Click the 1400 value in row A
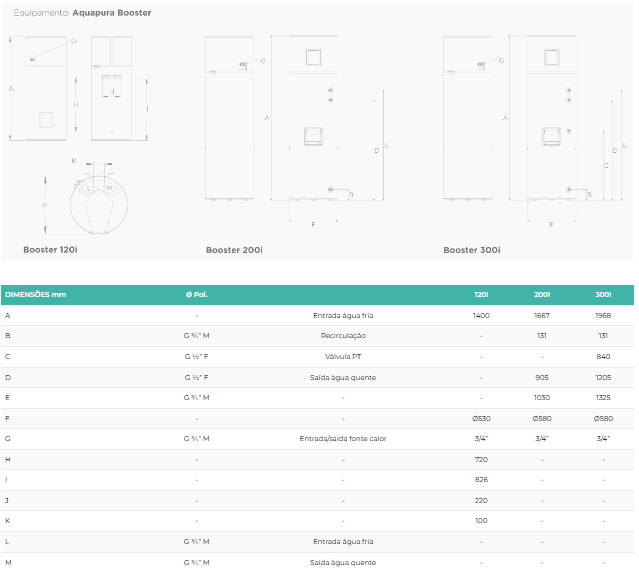 coord(481,315)
